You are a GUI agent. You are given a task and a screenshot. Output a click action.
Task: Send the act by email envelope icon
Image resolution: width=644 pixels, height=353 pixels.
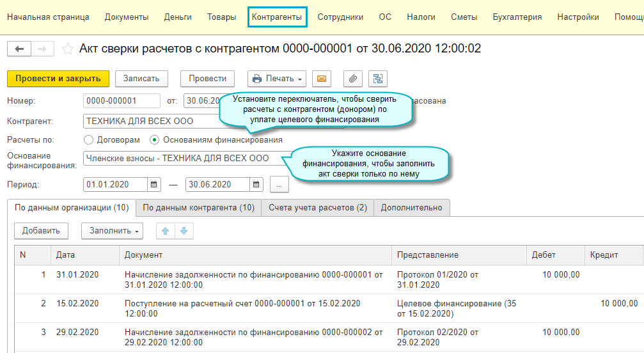(x=322, y=79)
